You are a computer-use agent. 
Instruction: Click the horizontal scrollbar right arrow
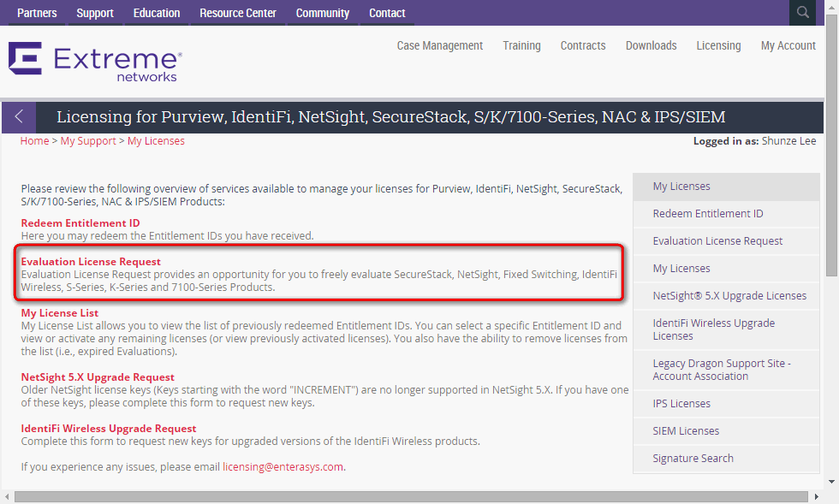pyautogui.click(x=816, y=497)
